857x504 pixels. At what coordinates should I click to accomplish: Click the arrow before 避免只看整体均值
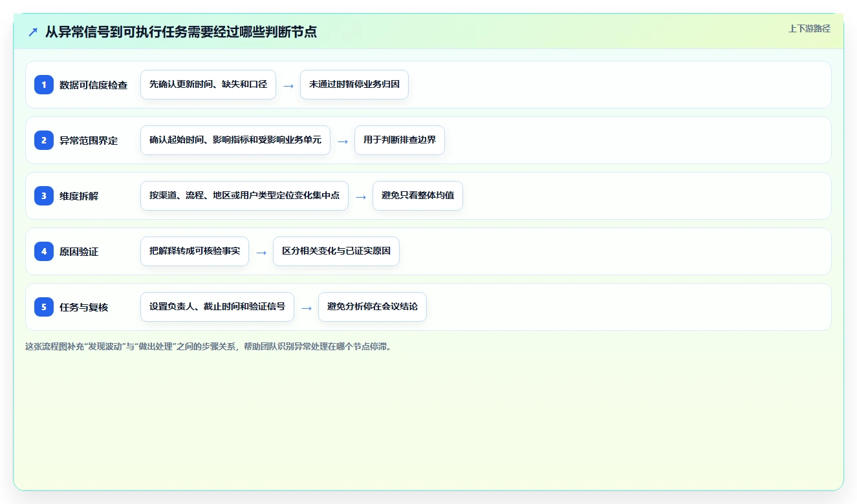tap(361, 196)
